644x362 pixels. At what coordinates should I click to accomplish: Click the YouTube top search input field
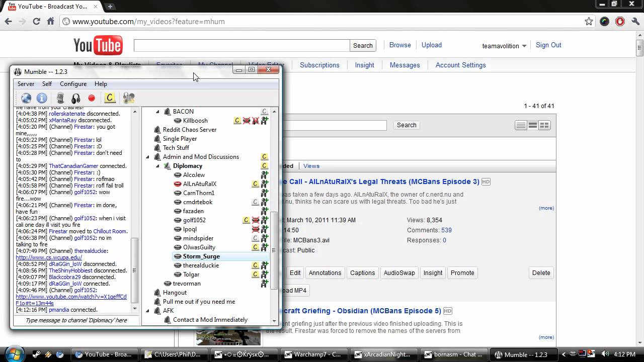pyautogui.click(x=242, y=45)
